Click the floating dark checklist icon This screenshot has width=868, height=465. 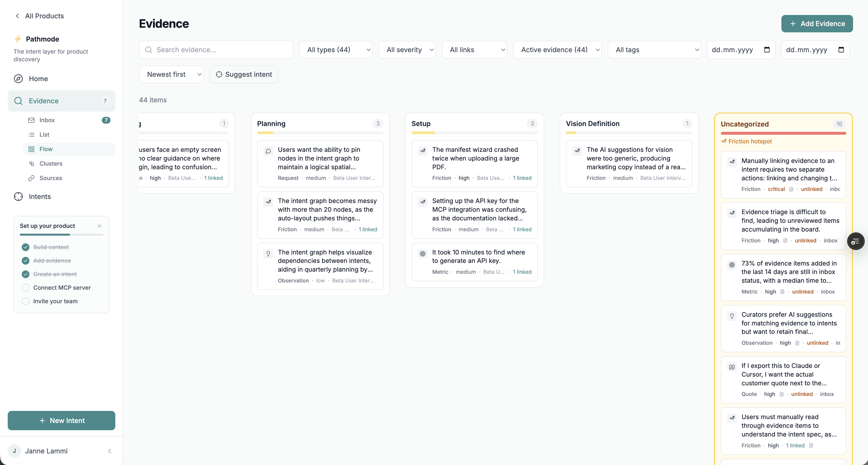(855, 241)
